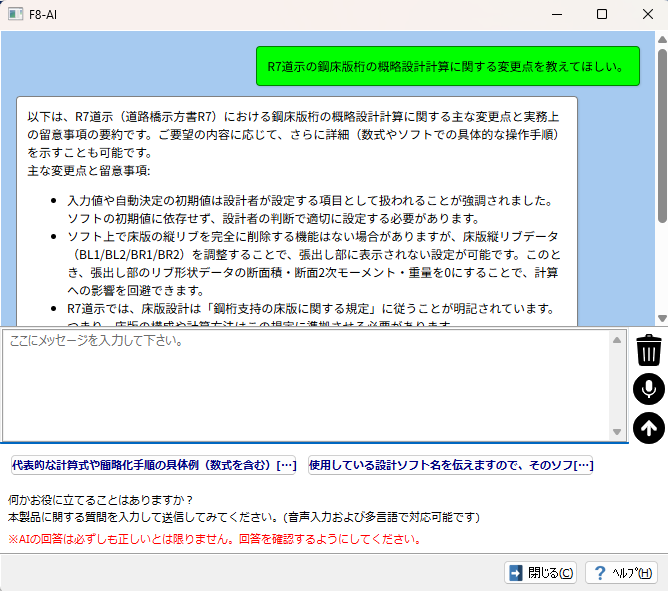Click the chat history scrollbar thumb
The image size is (668, 591).
(662, 135)
